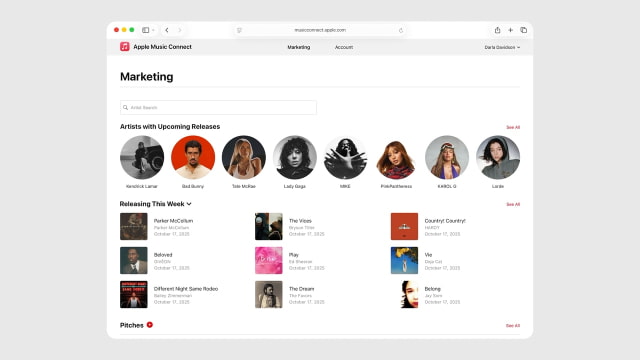Switch to the Account tab
The height and width of the screenshot is (360, 640).
coord(344,47)
